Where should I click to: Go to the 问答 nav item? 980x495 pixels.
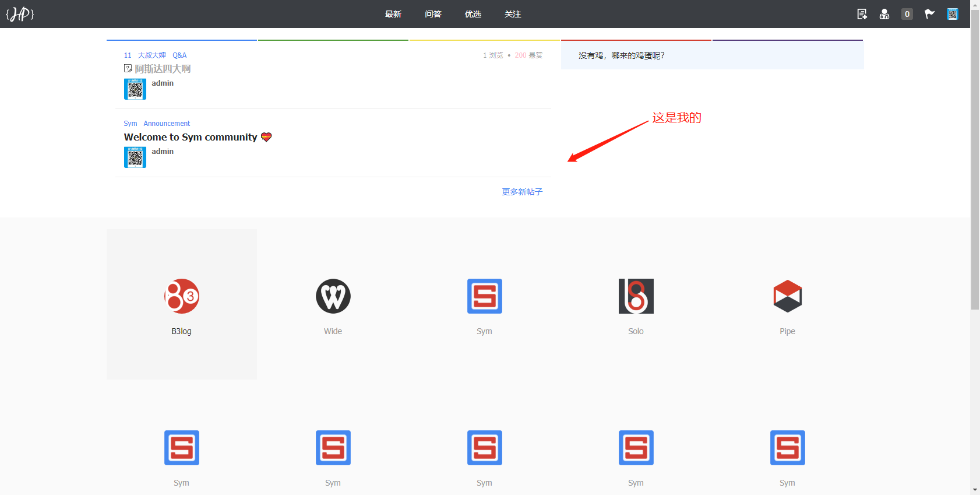pos(433,14)
